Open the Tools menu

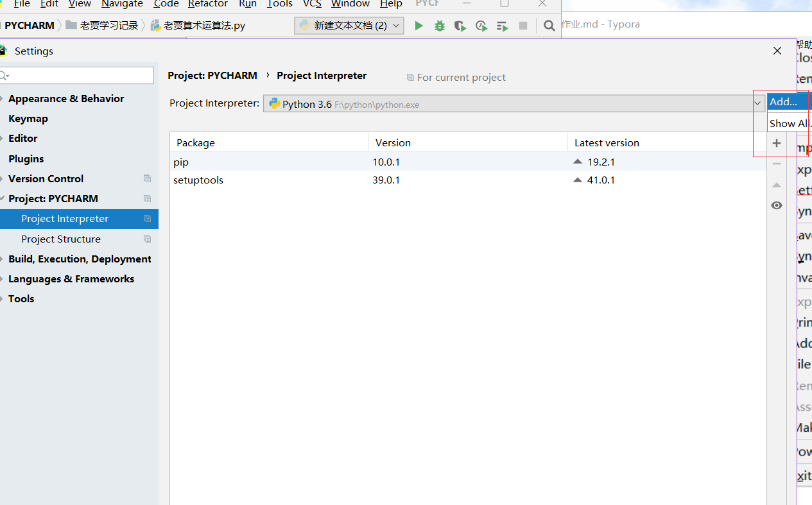click(x=280, y=4)
